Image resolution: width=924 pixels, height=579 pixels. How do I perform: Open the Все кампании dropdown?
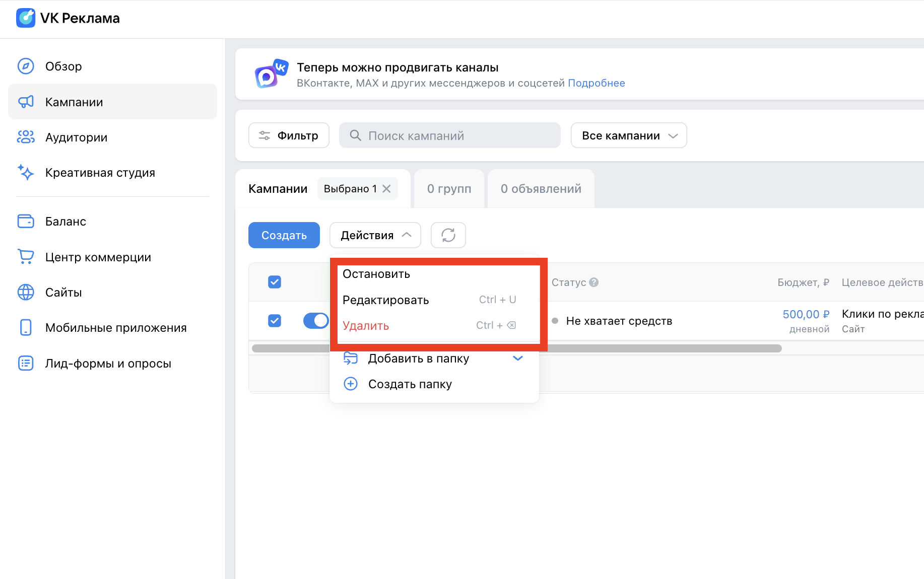tap(629, 135)
